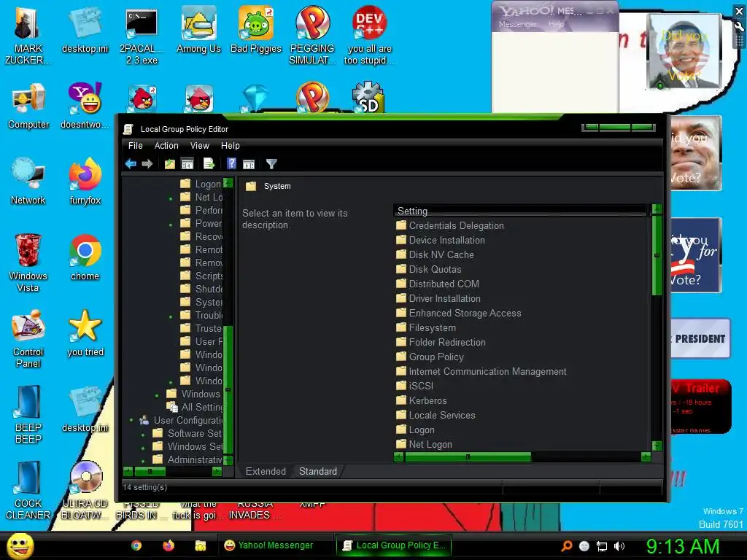Expand Administrative Templates under User Configuration

coord(143,461)
